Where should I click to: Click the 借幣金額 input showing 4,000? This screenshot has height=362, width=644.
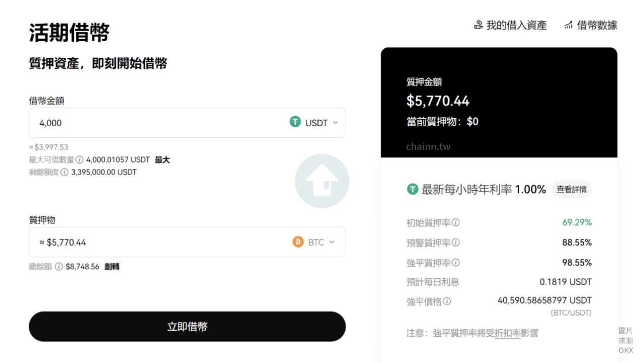[x=187, y=123]
